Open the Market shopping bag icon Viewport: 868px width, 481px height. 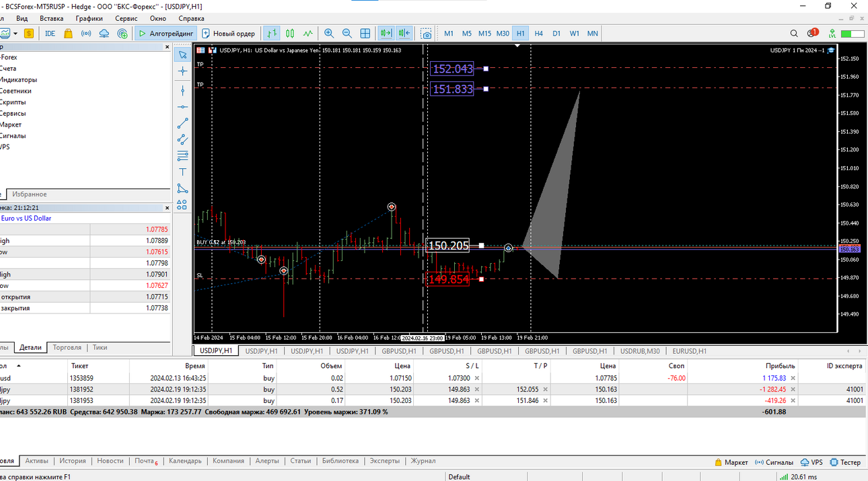pos(68,33)
